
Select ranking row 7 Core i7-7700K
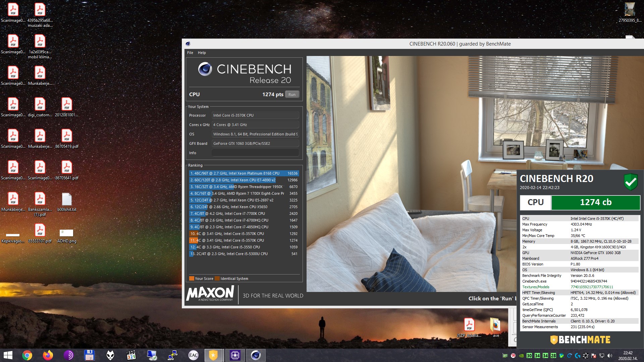(x=244, y=214)
